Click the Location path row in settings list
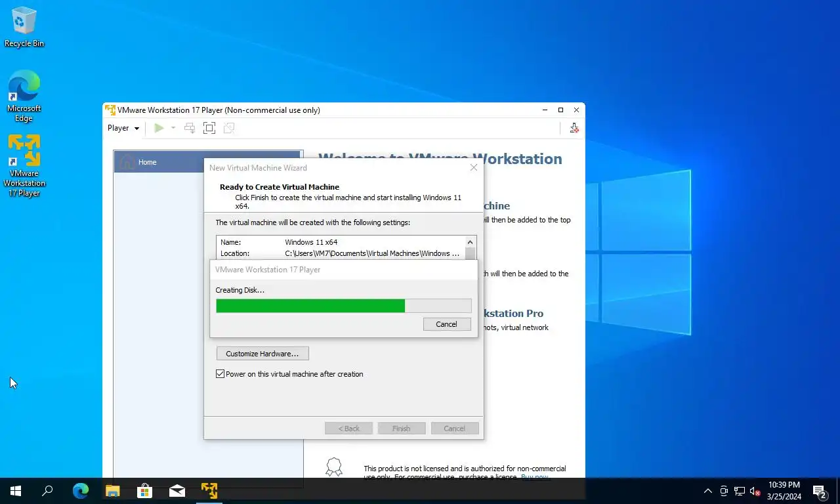 [340, 253]
